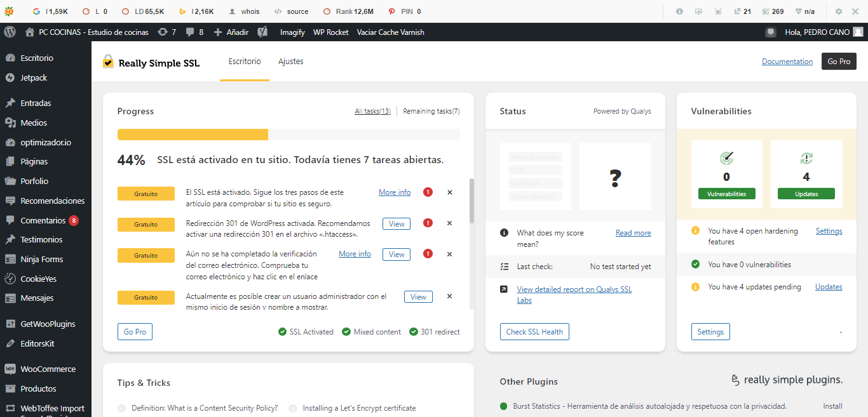868x417 pixels.
Task: Click Install for Burst Statistics
Action: (x=832, y=406)
